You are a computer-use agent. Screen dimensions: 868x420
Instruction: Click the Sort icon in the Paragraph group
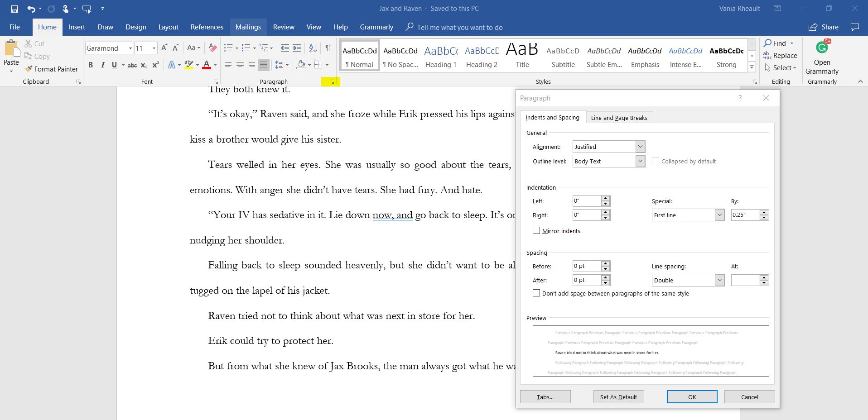pyautogui.click(x=313, y=48)
